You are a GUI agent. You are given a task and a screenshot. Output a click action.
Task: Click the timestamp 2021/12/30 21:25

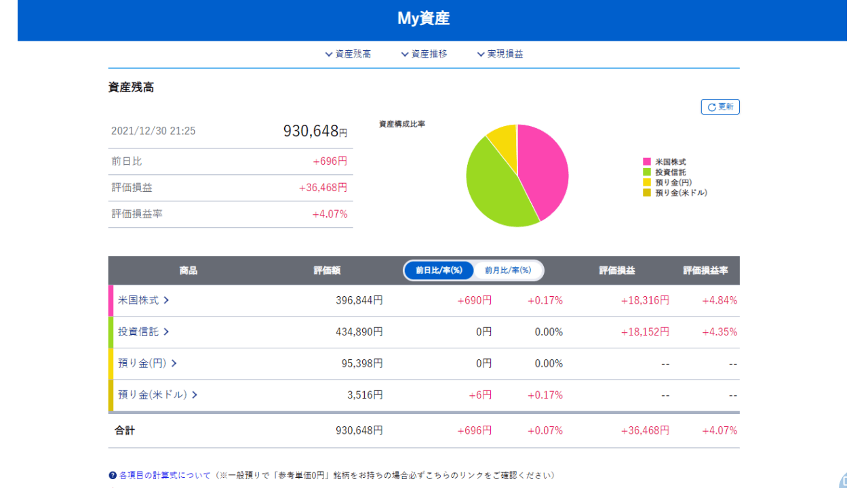coord(153,131)
